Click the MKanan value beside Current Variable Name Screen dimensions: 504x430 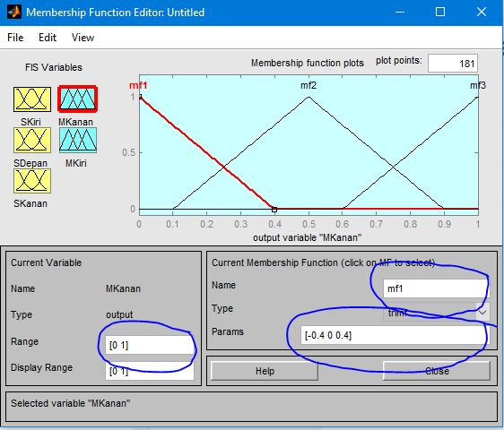pyautogui.click(x=123, y=288)
